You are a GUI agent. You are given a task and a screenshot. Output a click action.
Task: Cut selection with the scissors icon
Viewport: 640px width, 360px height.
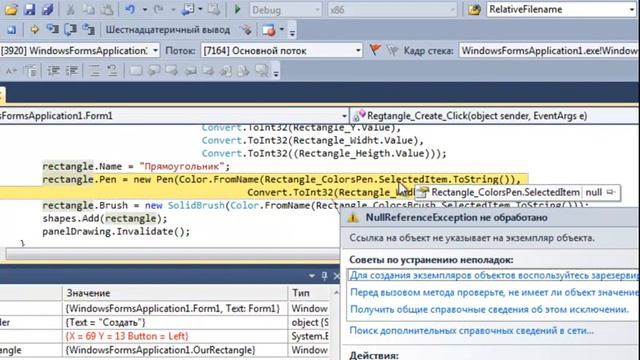tap(70, 9)
